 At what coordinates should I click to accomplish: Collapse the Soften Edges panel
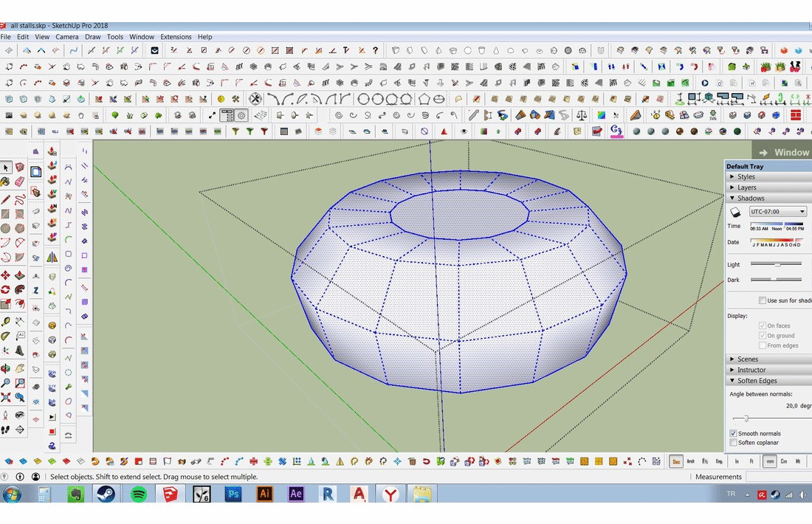pyautogui.click(x=768, y=381)
